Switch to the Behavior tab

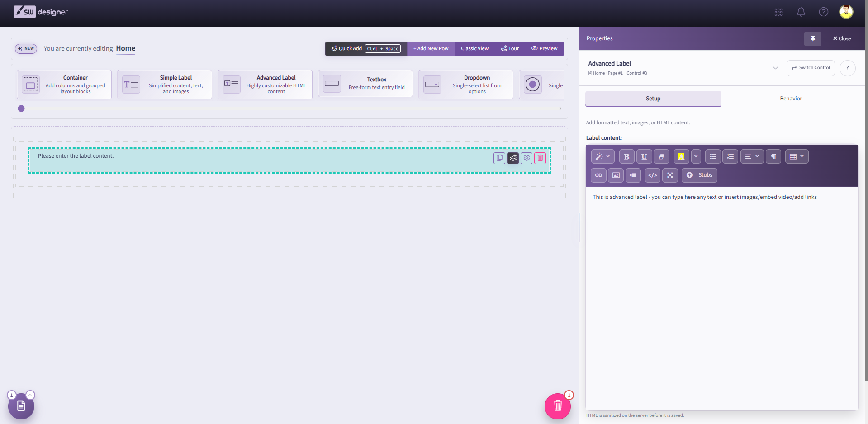coord(790,99)
